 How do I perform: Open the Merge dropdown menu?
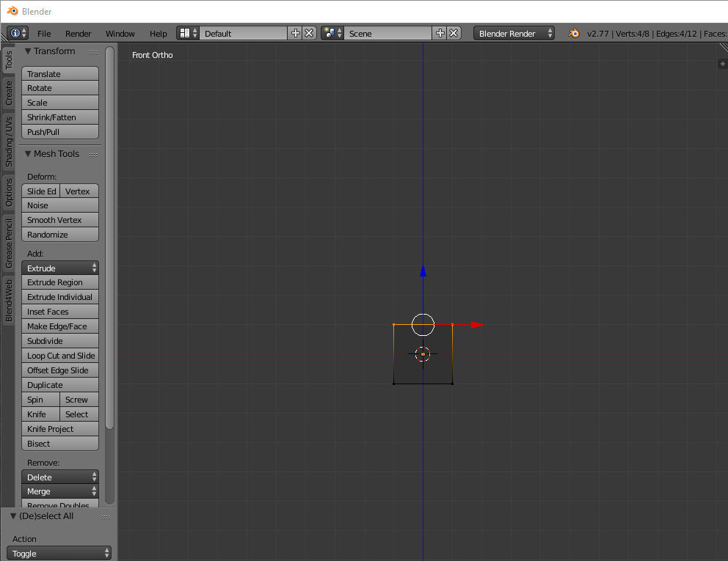[x=60, y=491]
